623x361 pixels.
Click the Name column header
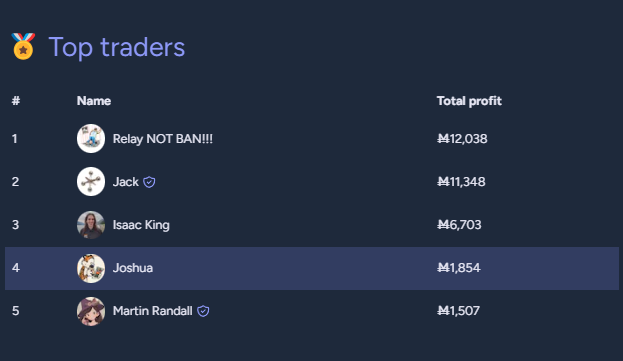click(94, 101)
